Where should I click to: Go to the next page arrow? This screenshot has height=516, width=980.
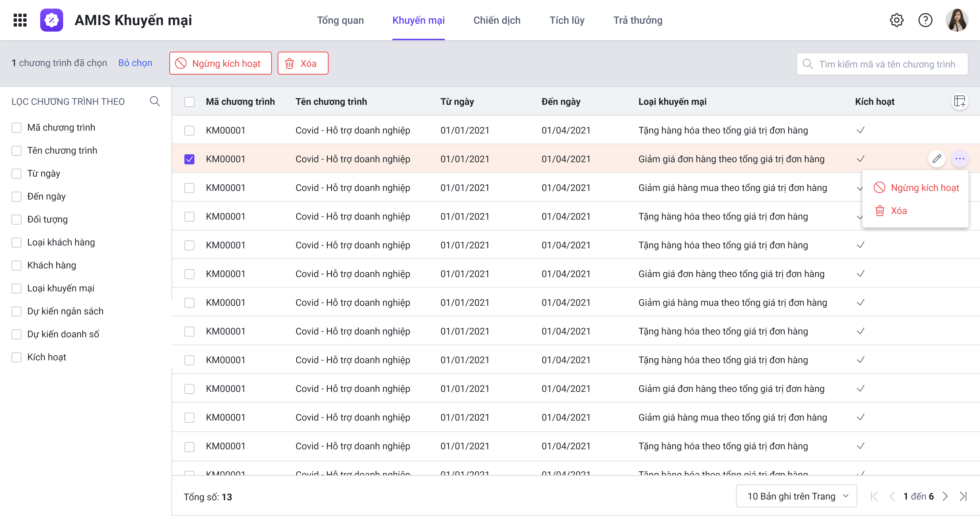pyautogui.click(x=945, y=496)
